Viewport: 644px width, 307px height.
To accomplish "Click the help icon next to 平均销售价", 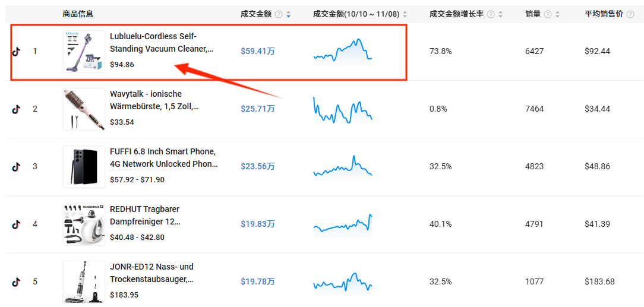I will click(x=631, y=14).
